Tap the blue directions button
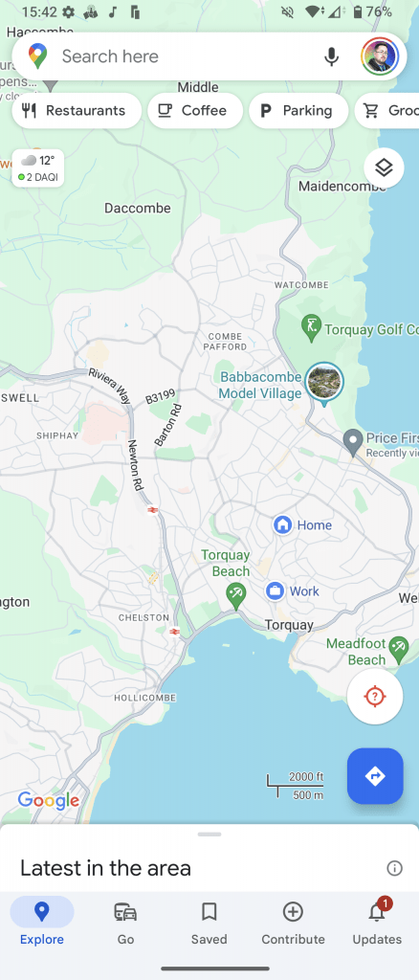This screenshot has height=980, width=419. [375, 775]
